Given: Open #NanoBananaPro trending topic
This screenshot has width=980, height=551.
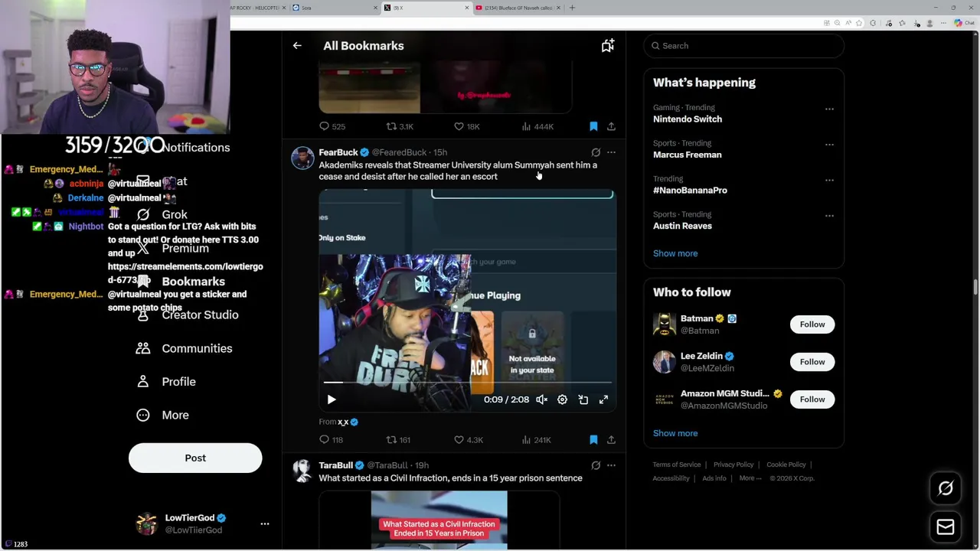Looking at the screenshot, I should pos(690,191).
